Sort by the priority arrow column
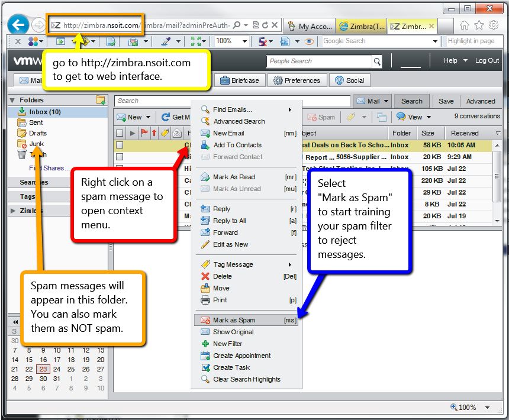 tap(154, 133)
